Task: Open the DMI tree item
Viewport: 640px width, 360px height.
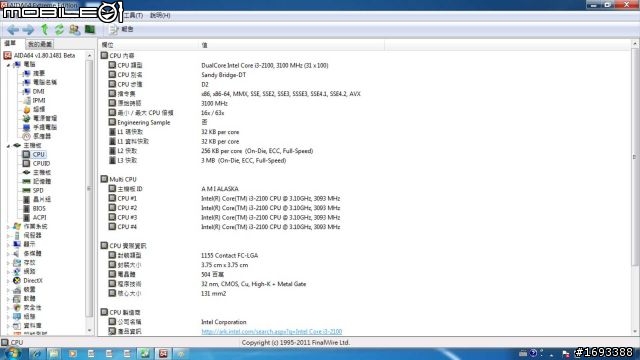Action: pos(38,91)
